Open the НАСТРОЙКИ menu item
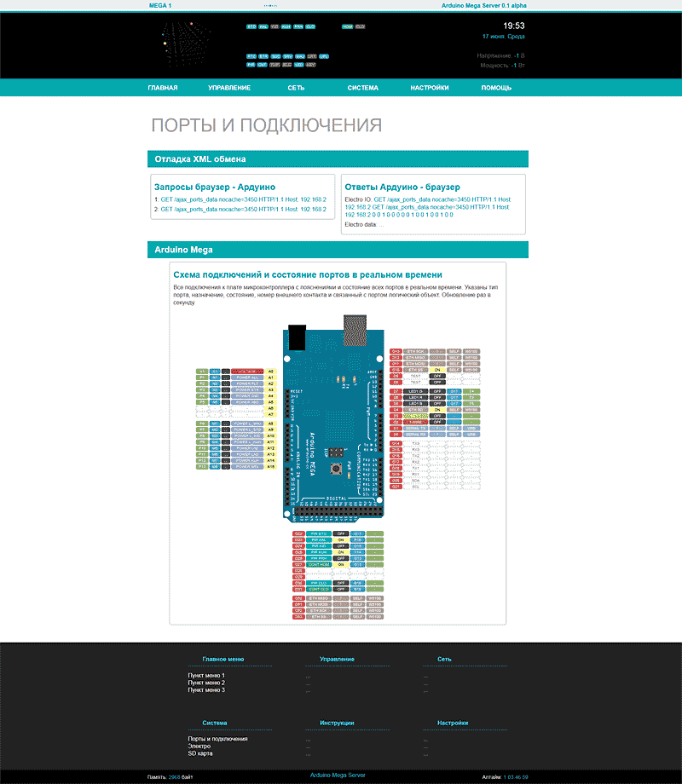The height and width of the screenshot is (784, 682). [430, 88]
